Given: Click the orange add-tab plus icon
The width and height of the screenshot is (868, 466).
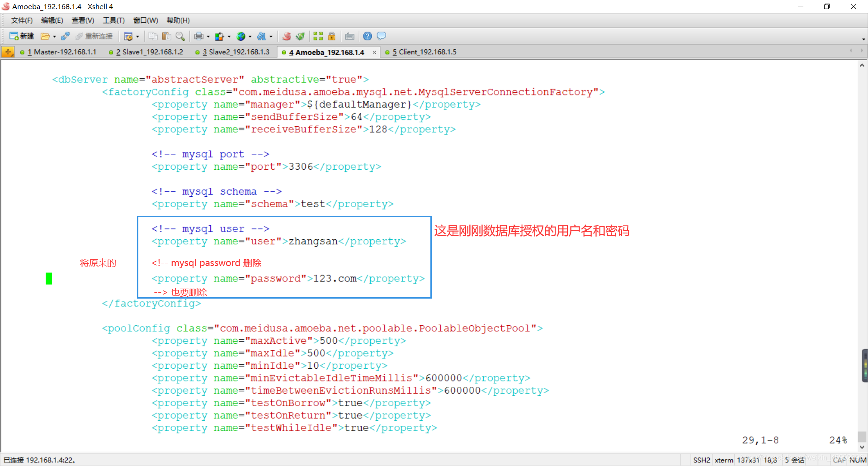Looking at the screenshot, I should [x=8, y=52].
